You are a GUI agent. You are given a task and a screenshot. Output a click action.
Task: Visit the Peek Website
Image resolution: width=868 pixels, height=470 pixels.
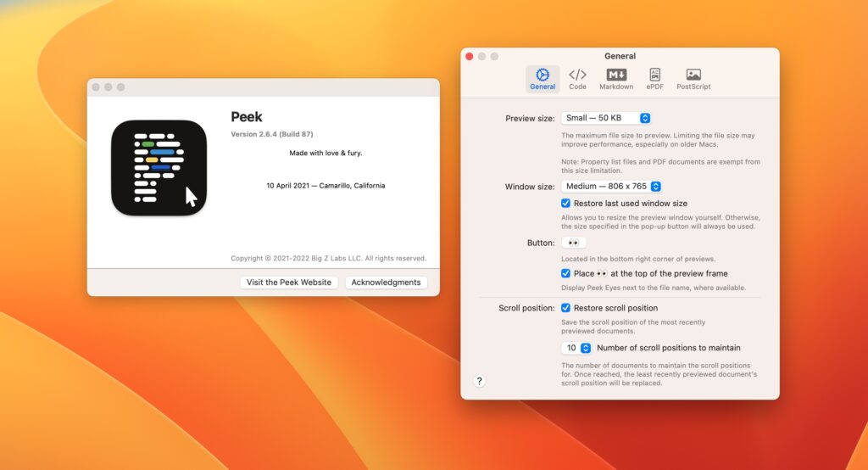tap(289, 283)
